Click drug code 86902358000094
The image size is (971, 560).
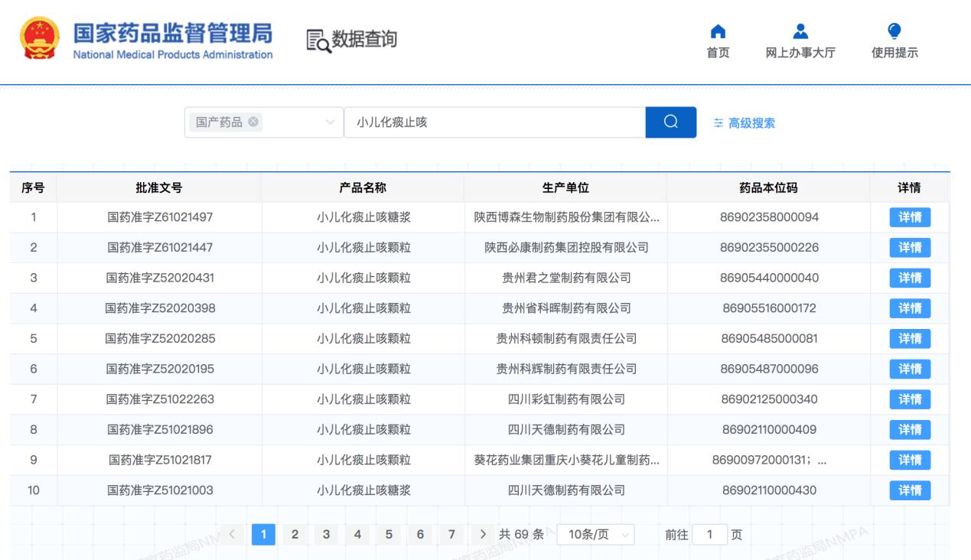point(769,217)
